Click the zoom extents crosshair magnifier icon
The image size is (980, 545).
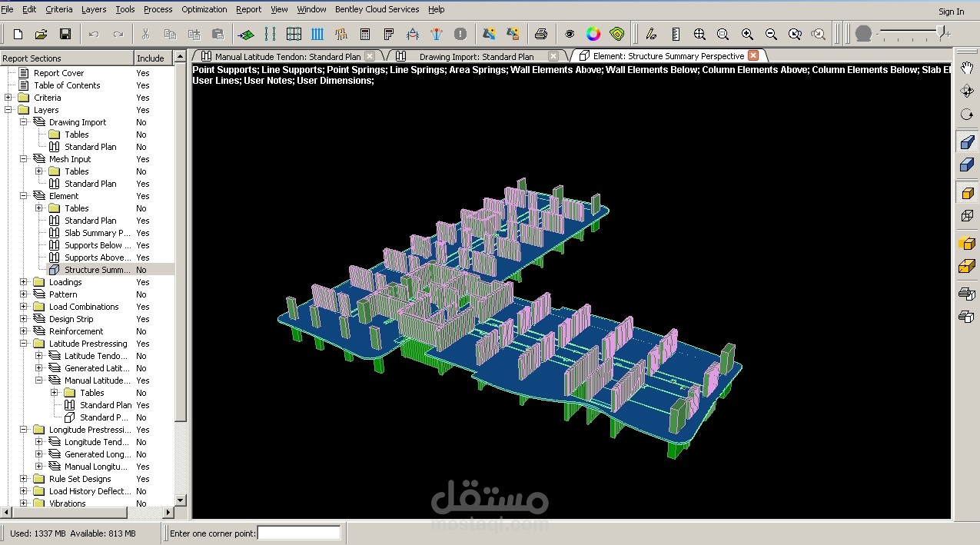pyautogui.click(x=699, y=34)
